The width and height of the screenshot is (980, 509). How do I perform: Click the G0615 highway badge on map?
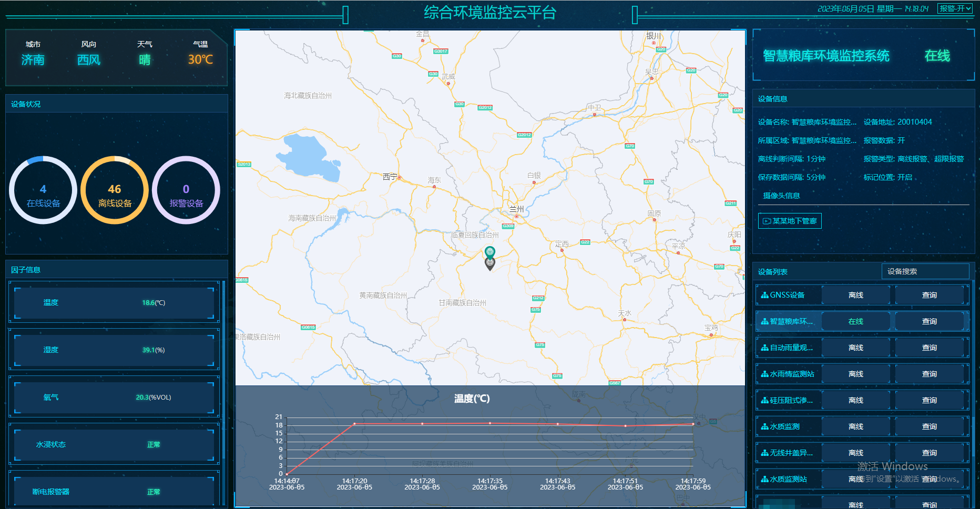click(308, 327)
